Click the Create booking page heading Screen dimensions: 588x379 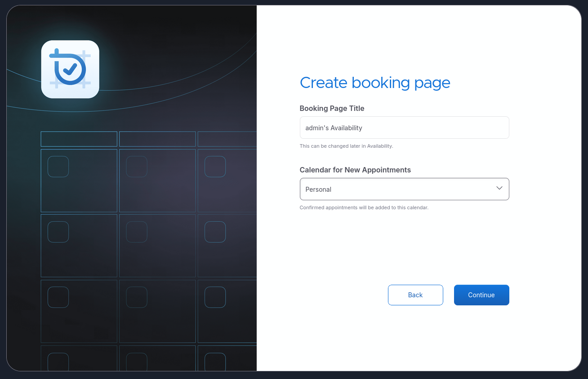pos(375,83)
